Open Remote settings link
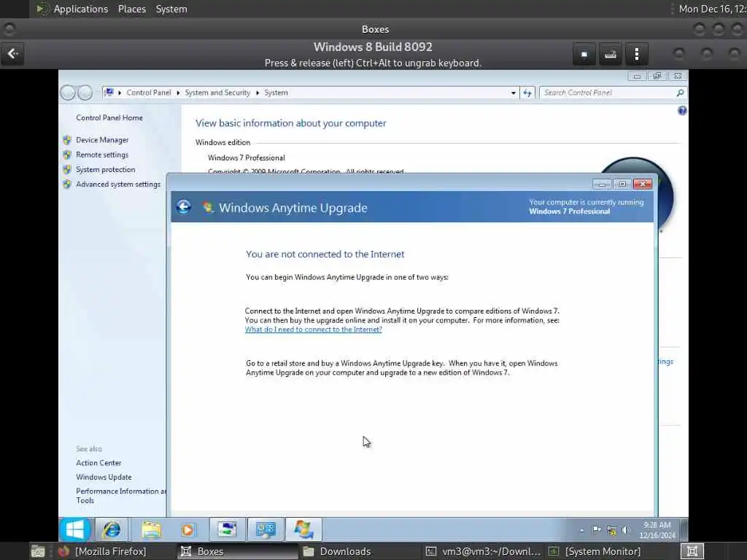This screenshot has height=560, width=747. tap(102, 155)
